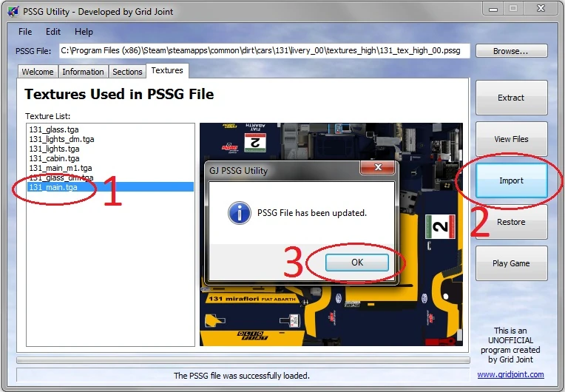
Task: Select 131_glass_dm.tga in texture list
Action: click(x=110, y=178)
